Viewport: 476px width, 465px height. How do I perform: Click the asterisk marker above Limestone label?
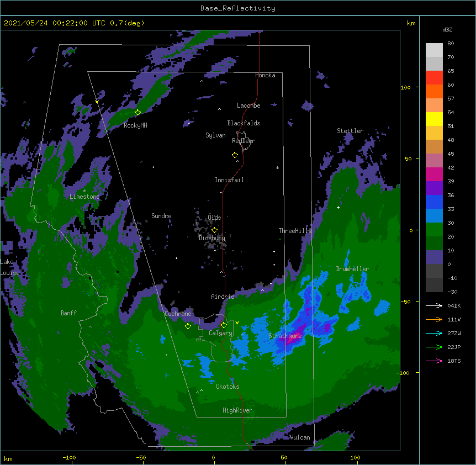(x=84, y=191)
